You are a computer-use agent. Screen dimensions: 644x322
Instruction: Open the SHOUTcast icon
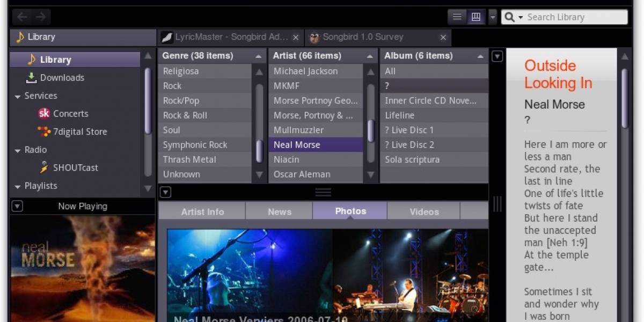[45, 167]
